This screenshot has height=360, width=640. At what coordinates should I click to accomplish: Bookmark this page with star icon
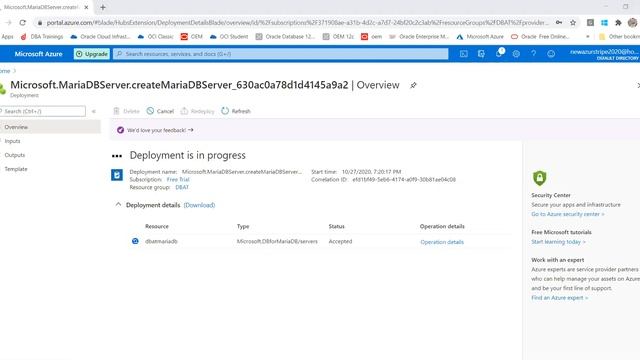(573, 22)
